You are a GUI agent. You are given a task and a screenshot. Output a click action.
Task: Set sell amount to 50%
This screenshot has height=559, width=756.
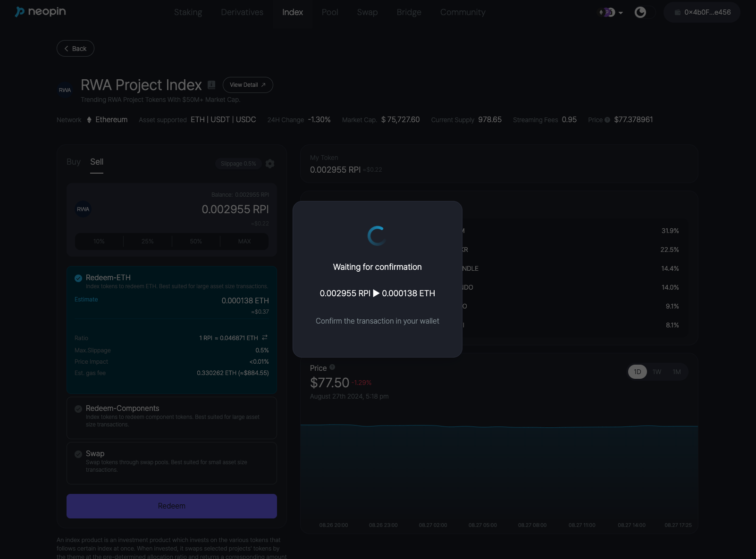pyautogui.click(x=196, y=242)
